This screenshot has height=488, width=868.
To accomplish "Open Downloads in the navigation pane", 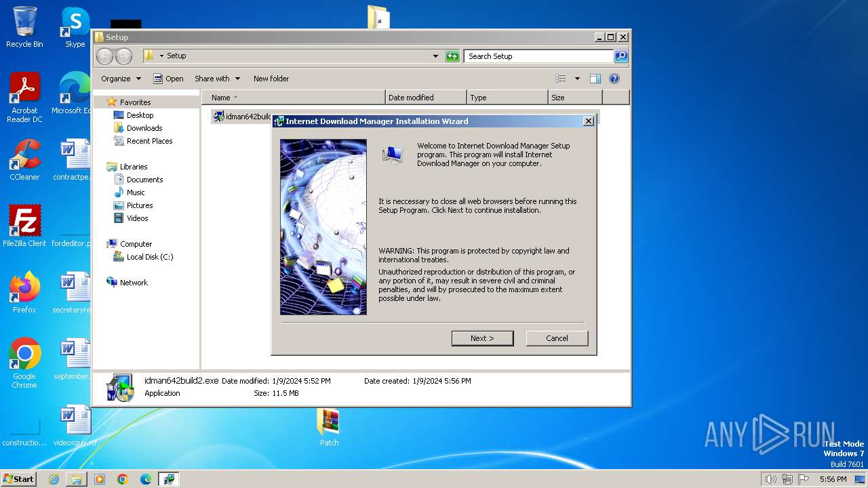I will (x=144, y=128).
